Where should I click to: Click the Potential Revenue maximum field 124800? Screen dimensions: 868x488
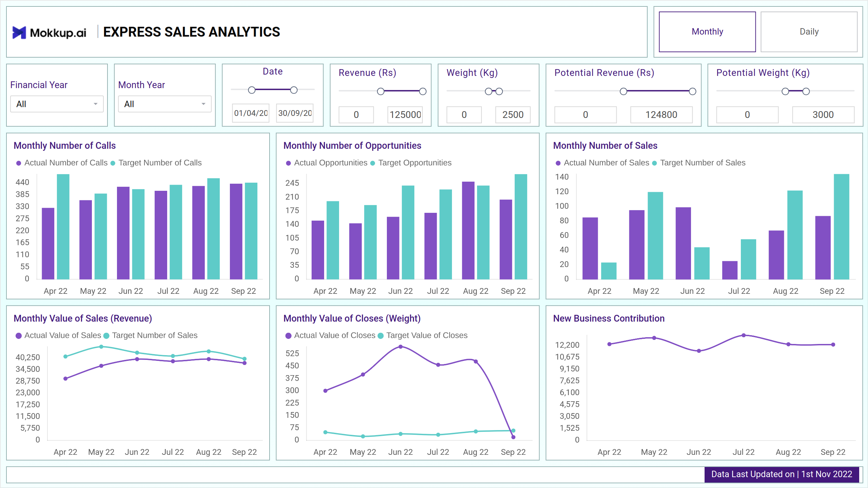tap(662, 115)
